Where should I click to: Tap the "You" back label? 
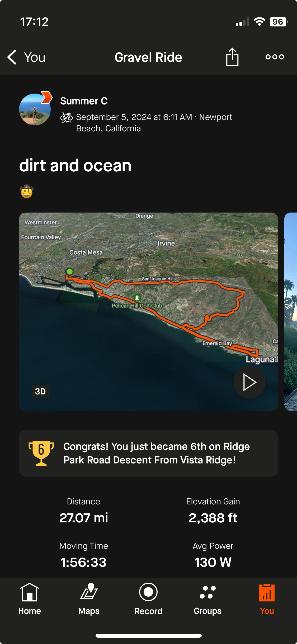(x=35, y=57)
